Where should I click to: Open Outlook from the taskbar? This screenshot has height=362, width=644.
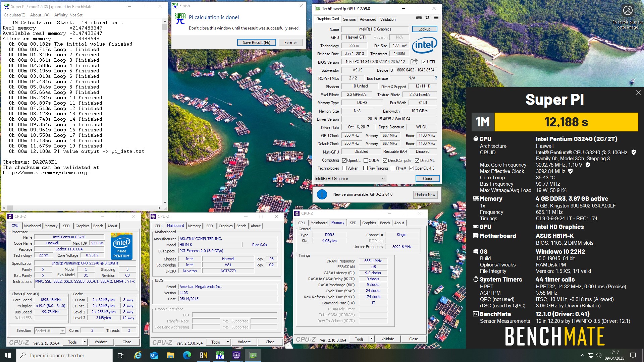click(154, 355)
